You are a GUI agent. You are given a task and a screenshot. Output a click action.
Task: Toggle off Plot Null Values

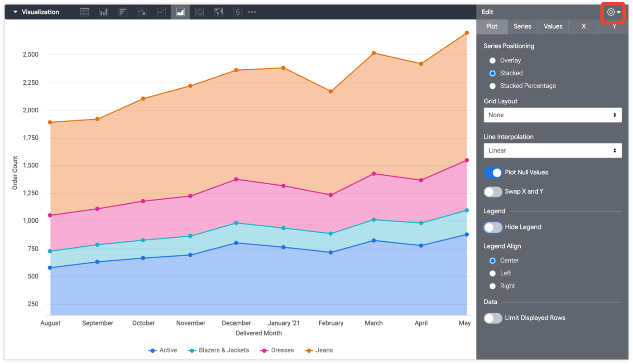coord(493,172)
